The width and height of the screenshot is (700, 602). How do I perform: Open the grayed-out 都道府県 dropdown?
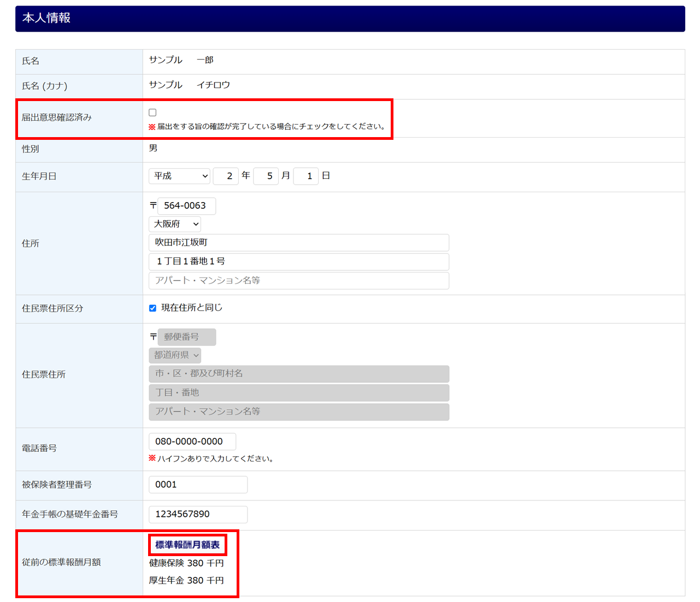pos(175,355)
